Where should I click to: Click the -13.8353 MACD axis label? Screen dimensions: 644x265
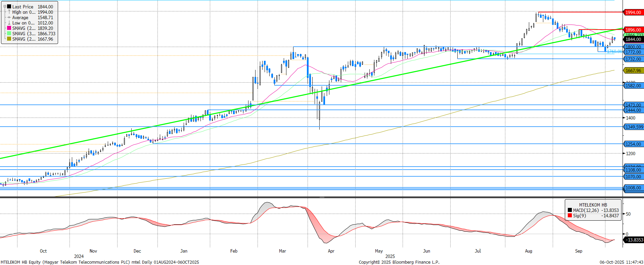pos(634,240)
